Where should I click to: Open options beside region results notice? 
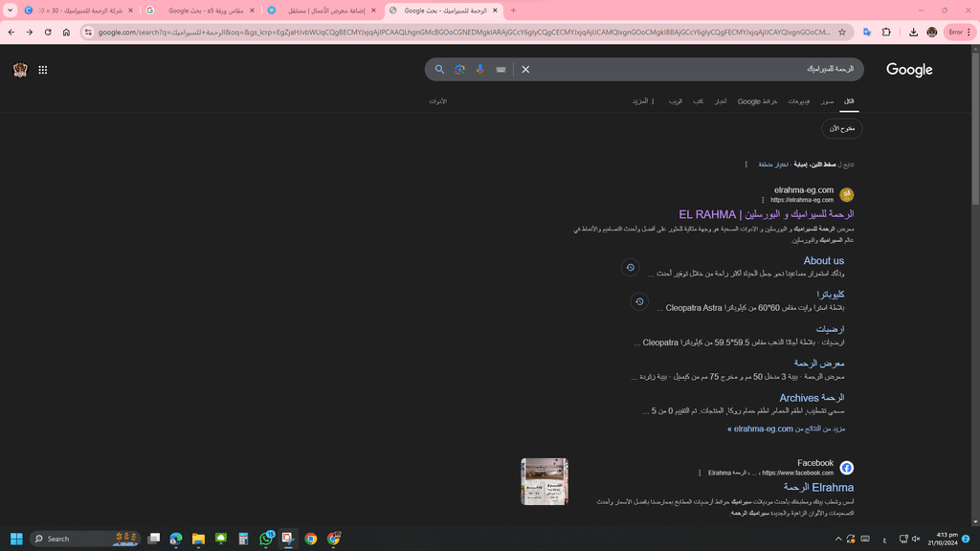[x=746, y=165]
